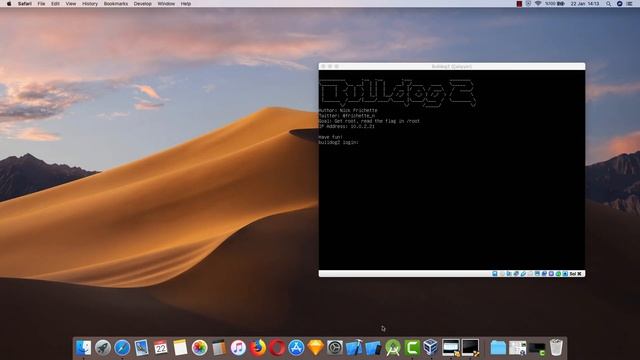Launch Opera red O icon in Dock

point(277,348)
